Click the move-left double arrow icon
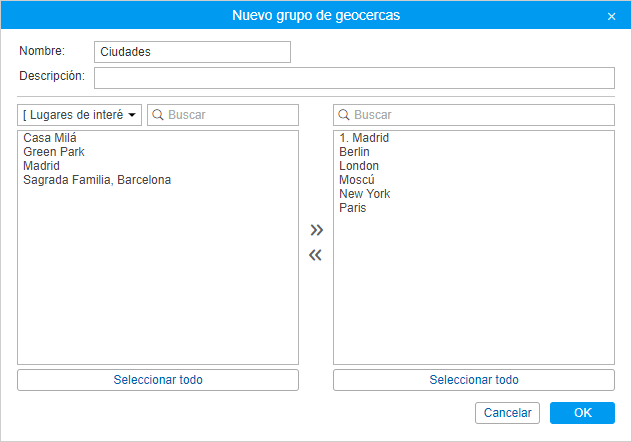This screenshot has height=442, width=632. click(316, 255)
